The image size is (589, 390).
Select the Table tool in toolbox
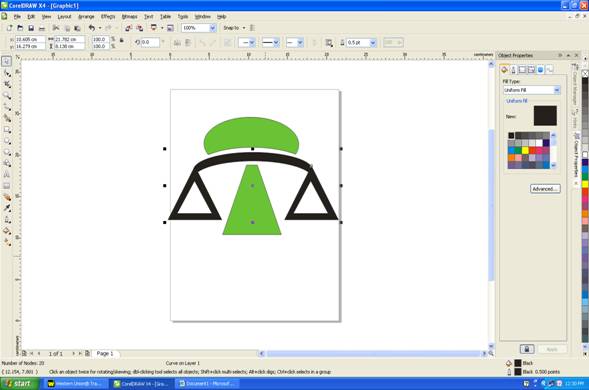point(6,186)
